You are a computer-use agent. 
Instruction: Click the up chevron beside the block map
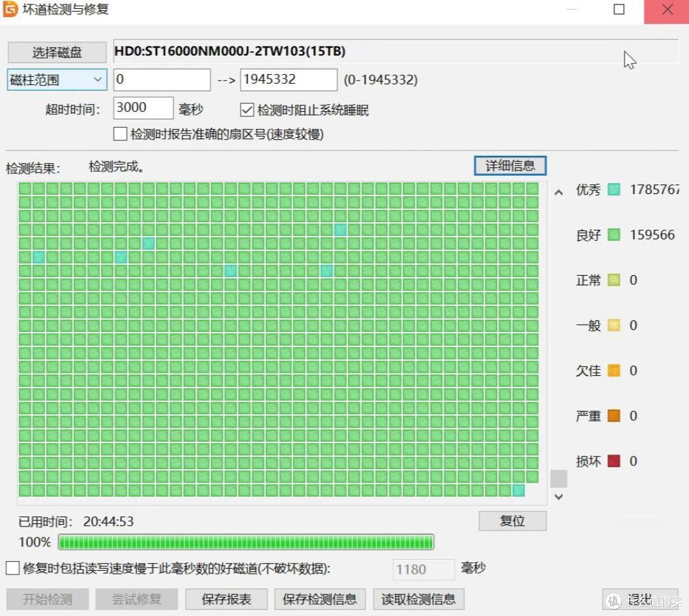click(x=558, y=192)
